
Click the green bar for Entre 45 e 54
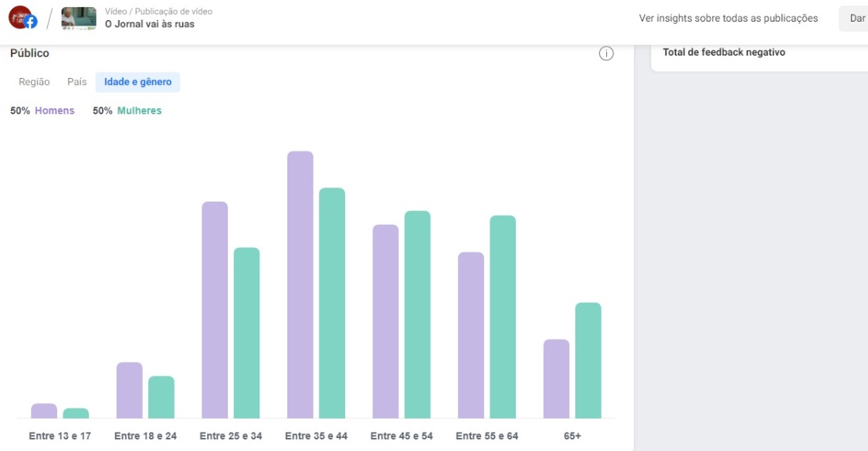tap(417, 314)
